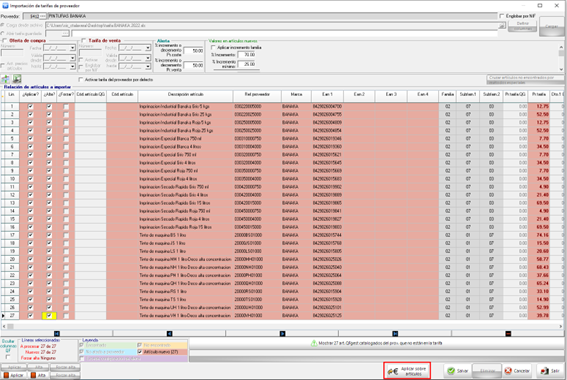Go to next record navigation arrow
Image resolution: width=567 pixels, height=380 pixels.
coord(282,333)
